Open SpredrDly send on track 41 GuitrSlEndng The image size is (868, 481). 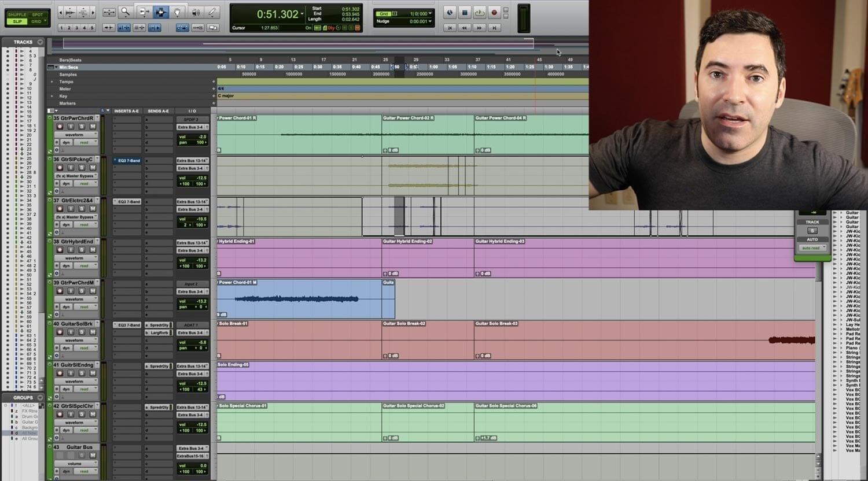[x=159, y=366]
